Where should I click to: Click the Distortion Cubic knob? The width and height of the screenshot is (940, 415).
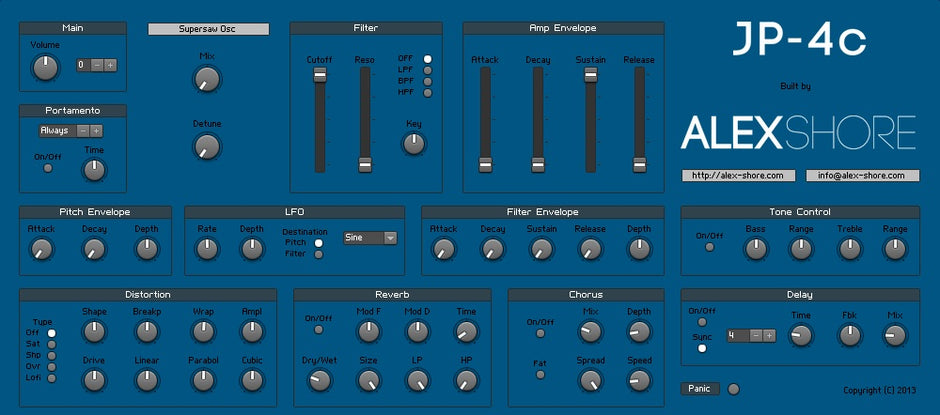point(252,380)
